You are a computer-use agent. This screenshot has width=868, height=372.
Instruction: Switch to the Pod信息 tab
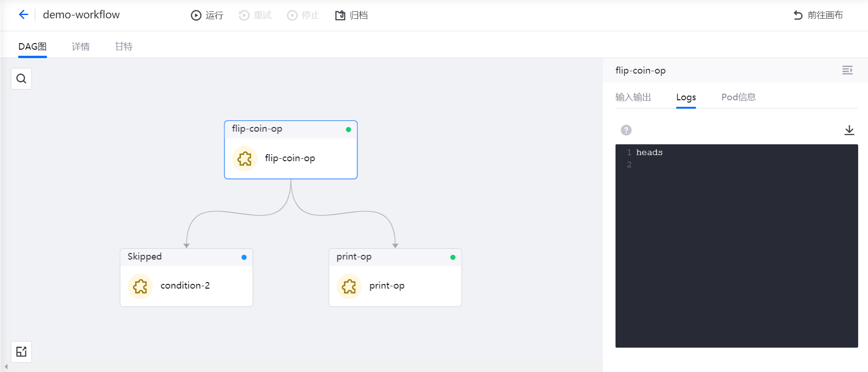click(738, 97)
